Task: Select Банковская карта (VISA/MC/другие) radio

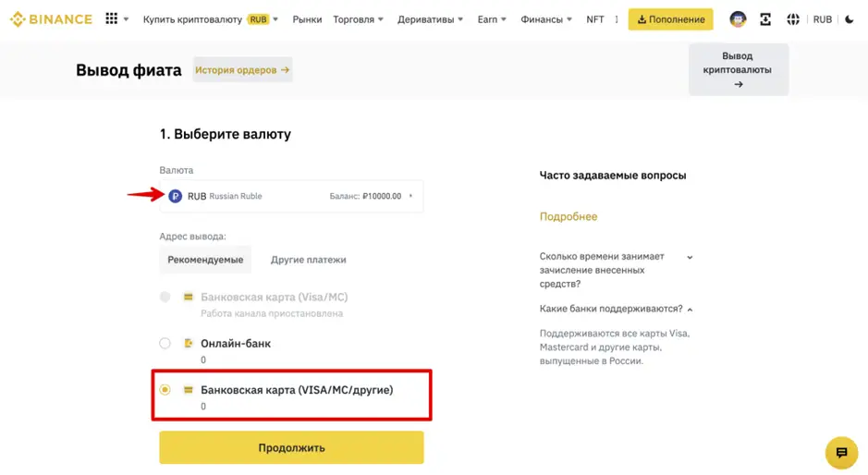Action: (165, 390)
